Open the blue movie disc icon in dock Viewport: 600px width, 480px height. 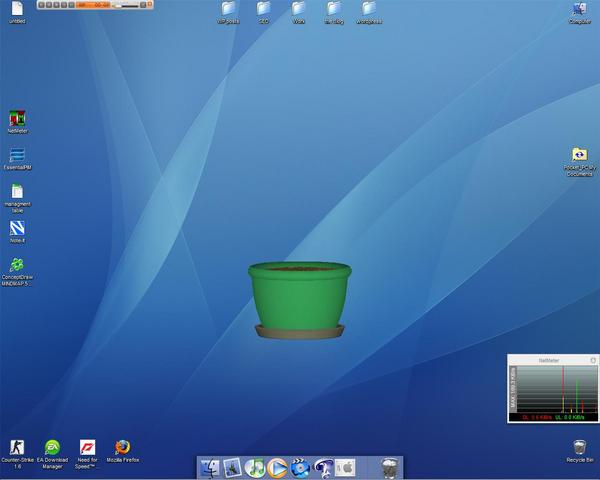300,468
